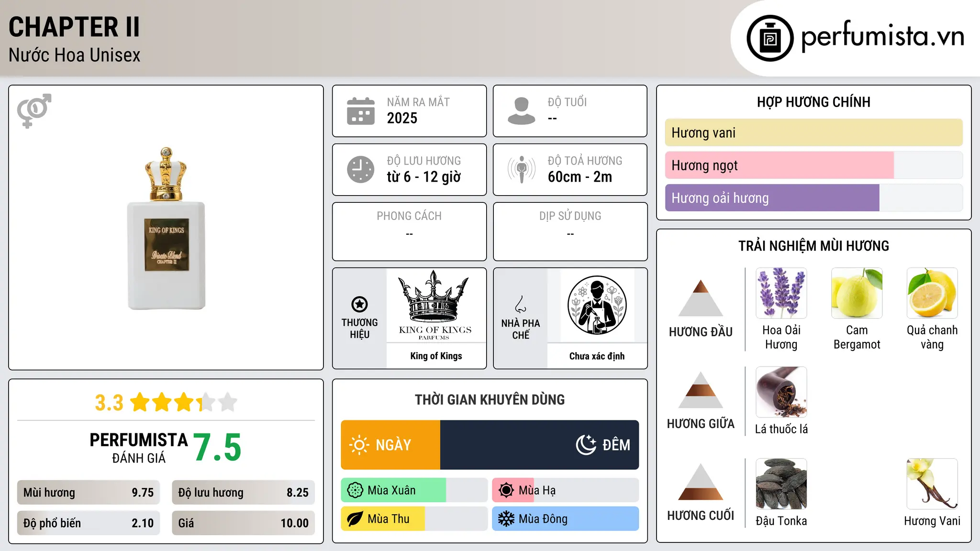Open the Cam Bergamot note image

point(857,293)
